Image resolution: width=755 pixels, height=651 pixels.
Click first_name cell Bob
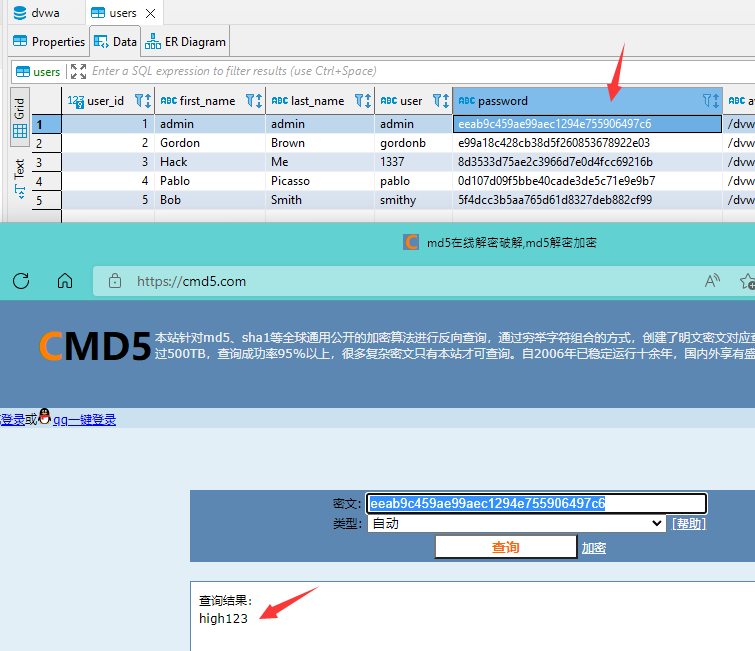(210, 200)
